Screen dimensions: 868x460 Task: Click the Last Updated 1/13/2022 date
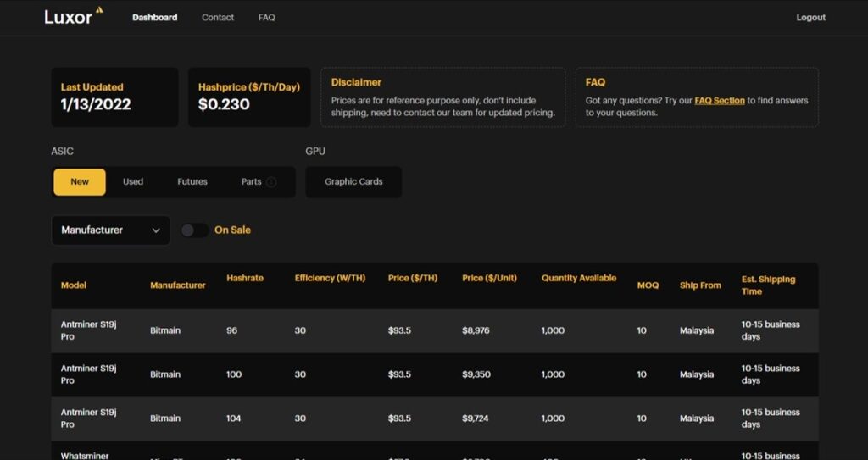[x=96, y=104]
